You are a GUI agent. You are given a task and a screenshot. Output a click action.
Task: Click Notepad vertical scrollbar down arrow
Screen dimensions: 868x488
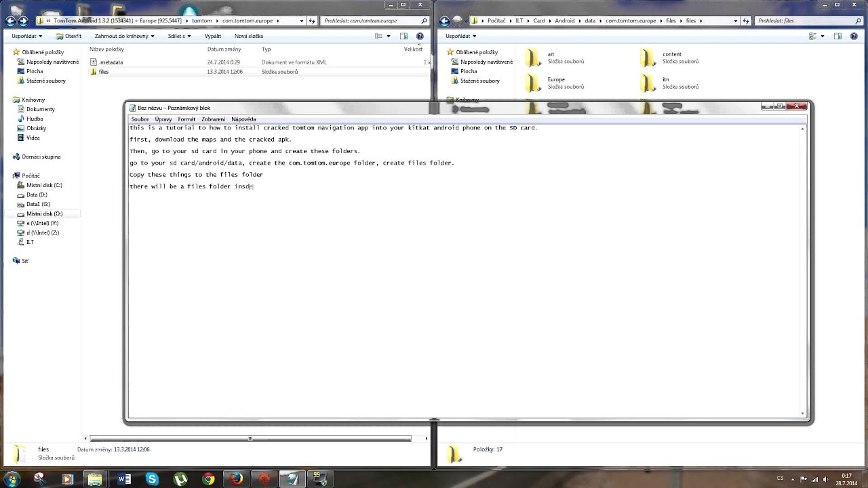pos(803,413)
